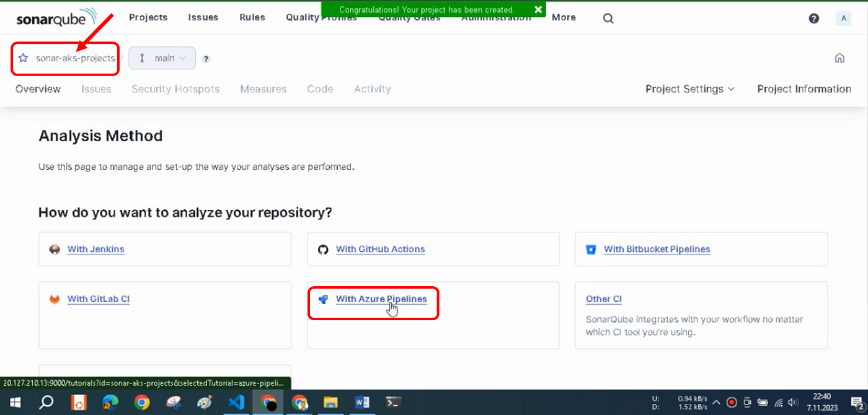Choose the With Bitbucket Pipelines link

tap(657, 250)
